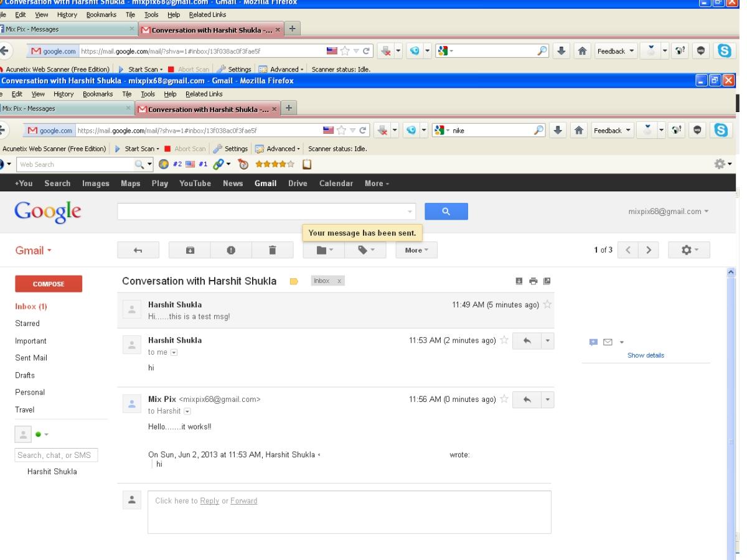
Task: Toggle yellow importance marker beside subject
Action: [294, 282]
